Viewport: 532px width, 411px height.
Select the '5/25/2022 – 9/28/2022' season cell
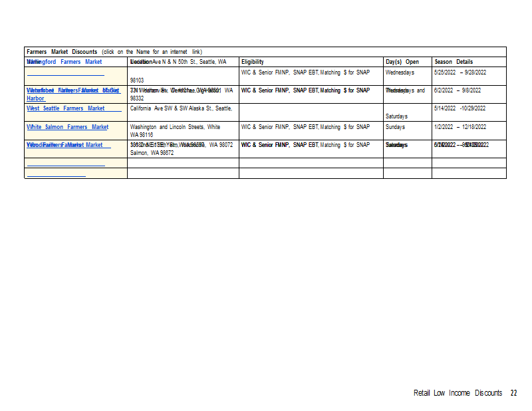click(460, 72)
